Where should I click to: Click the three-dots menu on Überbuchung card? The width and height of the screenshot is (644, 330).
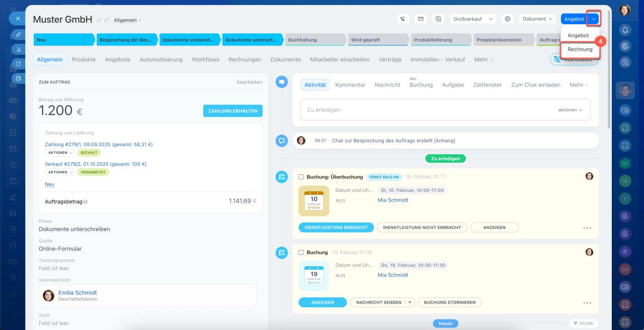[x=587, y=228]
